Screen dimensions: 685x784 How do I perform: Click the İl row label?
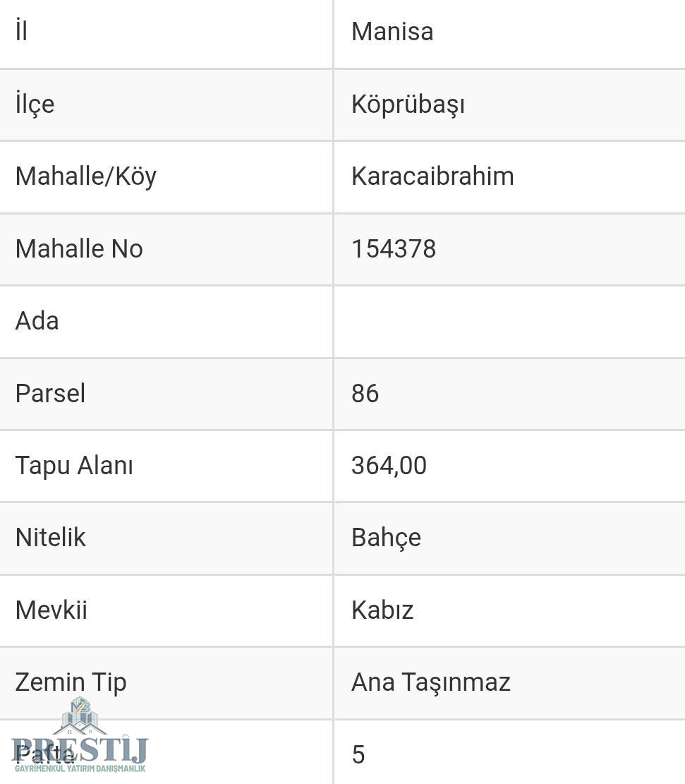21,30
